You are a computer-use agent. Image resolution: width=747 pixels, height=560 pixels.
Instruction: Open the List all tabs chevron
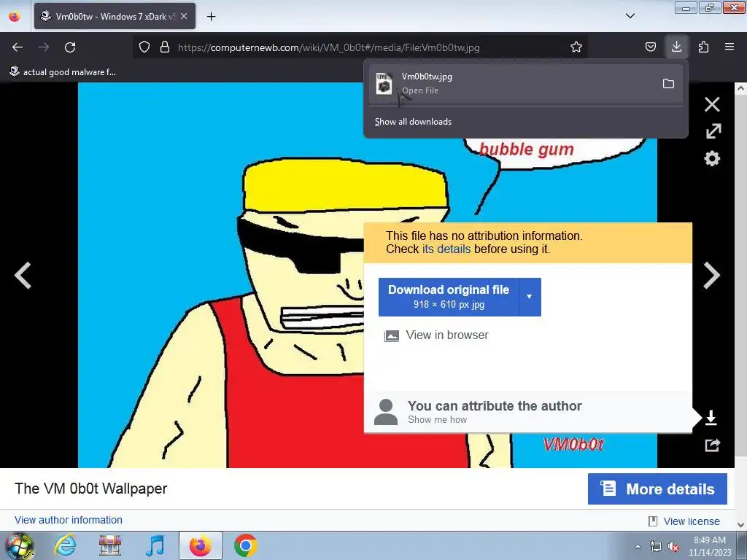point(630,16)
